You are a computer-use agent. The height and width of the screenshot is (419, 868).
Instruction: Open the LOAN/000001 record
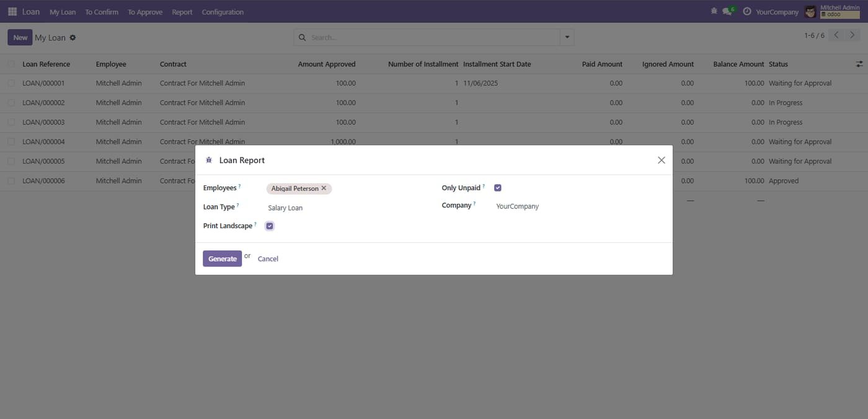(43, 83)
